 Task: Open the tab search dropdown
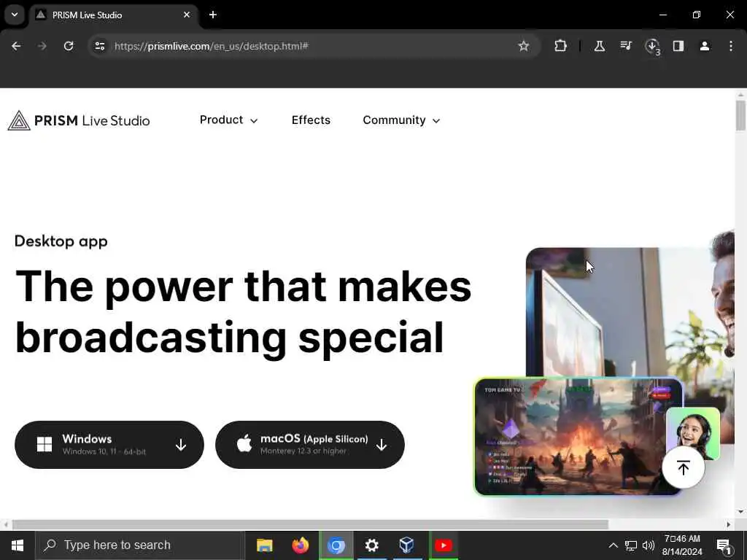pyautogui.click(x=15, y=15)
